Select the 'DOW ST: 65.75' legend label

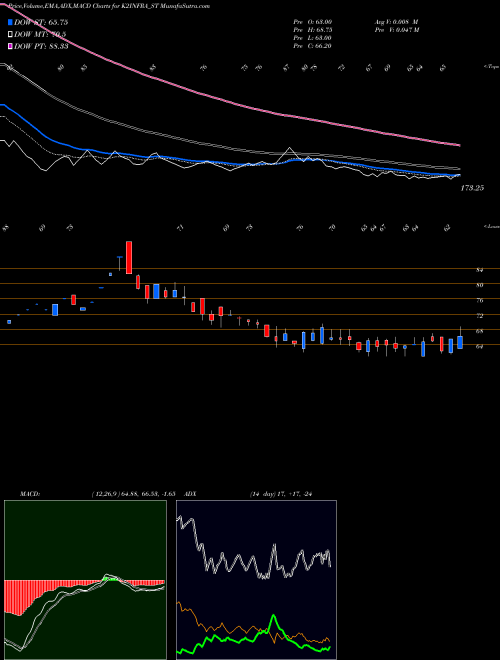click(x=41, y=22)
